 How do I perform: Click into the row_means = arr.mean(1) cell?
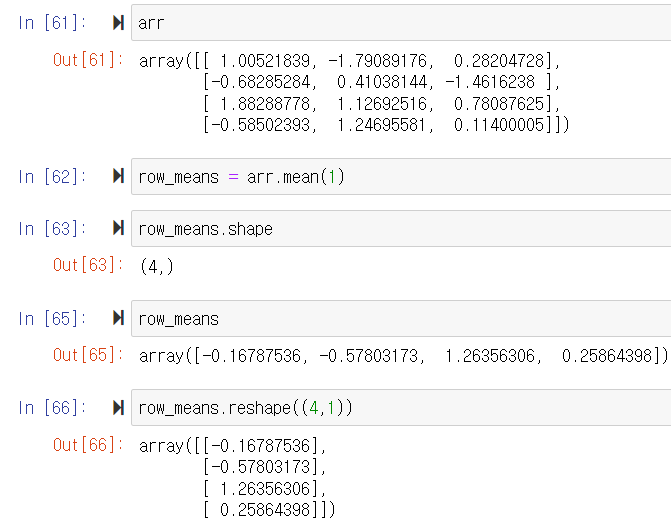click(x=401, y=176)
